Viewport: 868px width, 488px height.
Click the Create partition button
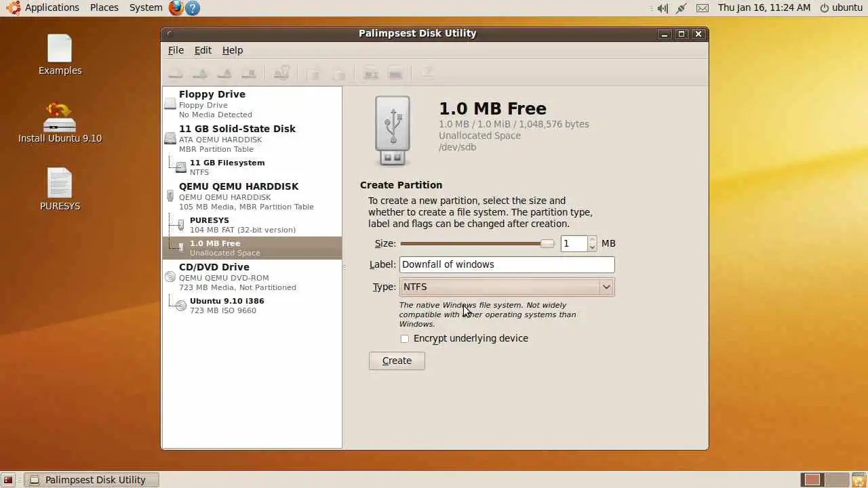(397, 361)
